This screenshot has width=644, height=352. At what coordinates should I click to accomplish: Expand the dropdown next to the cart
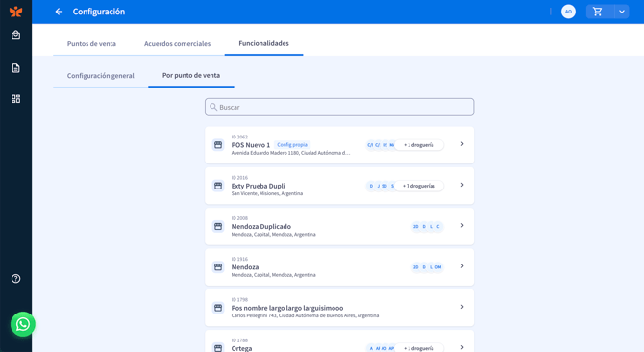(x=622, y=12)
